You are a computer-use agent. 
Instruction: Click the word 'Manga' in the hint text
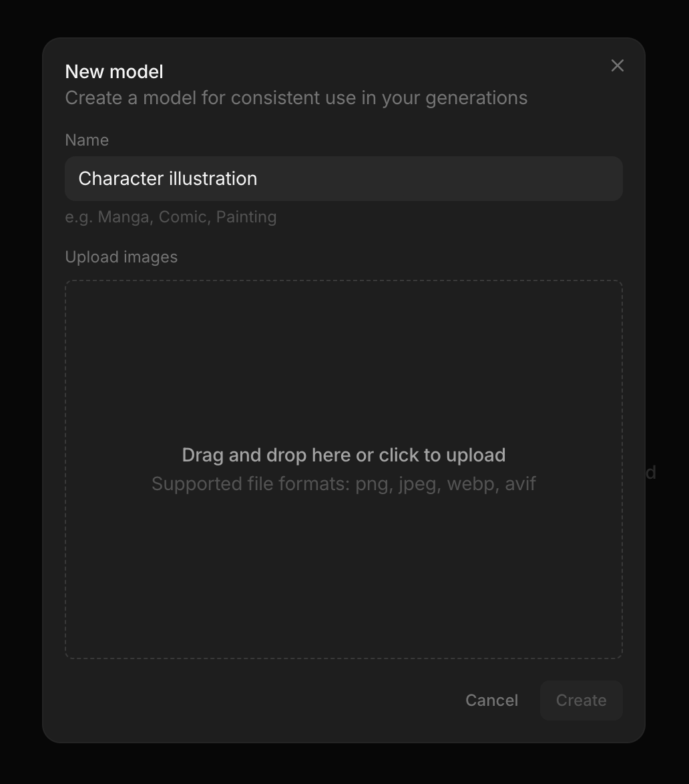[123, 217]
